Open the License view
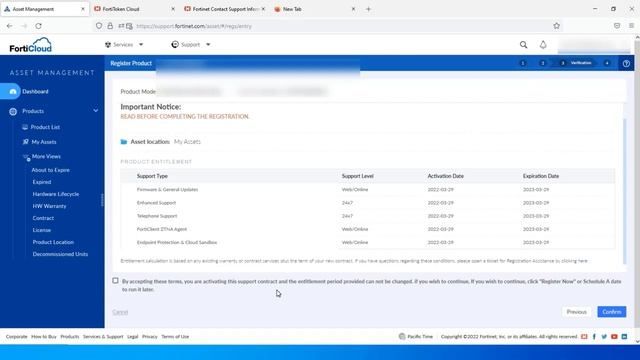Viewport: 640px width, 360px height. (x=42, y=230)
